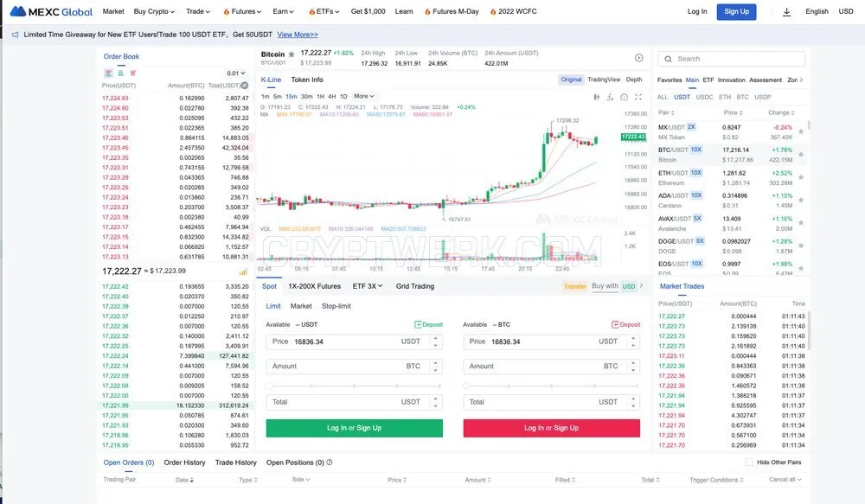Image resolution: width=865 pixels, height=504 pixels.
Task: Click the announcement megaphone icon
Action: 15,35
